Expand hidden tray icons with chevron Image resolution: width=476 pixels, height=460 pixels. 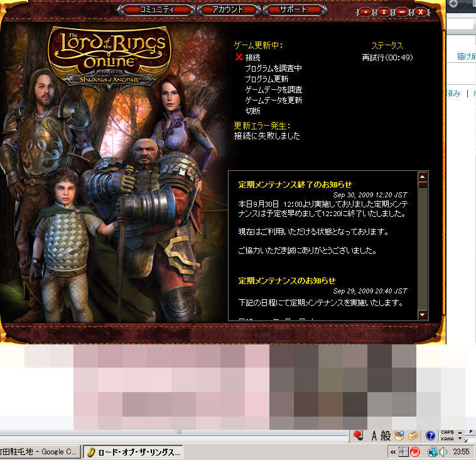393,452
